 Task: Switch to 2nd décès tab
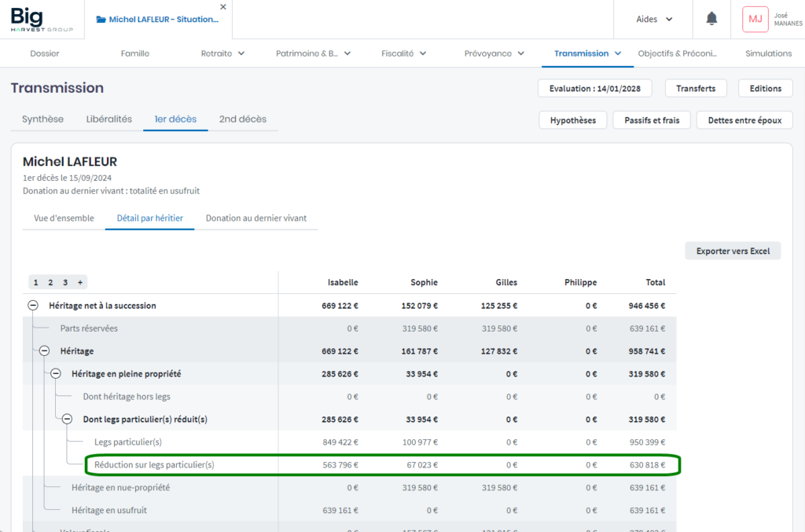242,119
